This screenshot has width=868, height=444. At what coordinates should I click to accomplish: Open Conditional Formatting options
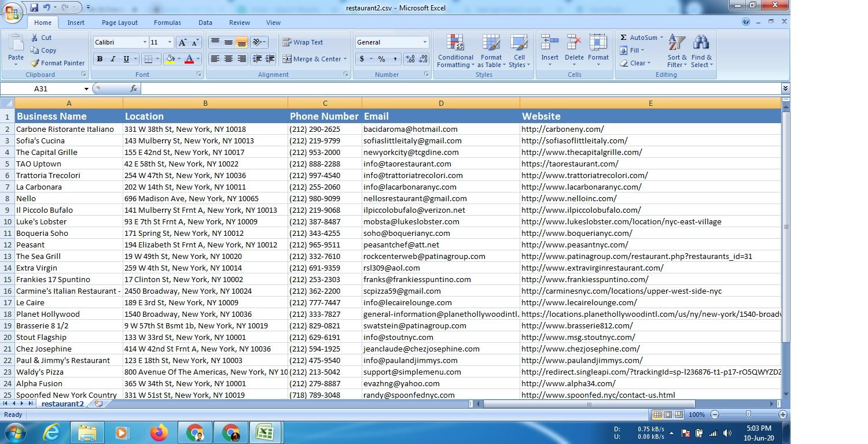pyautogui.click(x=455, y=51)
